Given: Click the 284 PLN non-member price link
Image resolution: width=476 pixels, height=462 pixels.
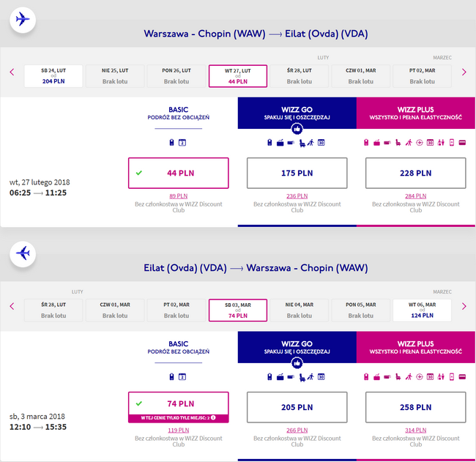Looking at the screenshot, I should tap(416, 196).
